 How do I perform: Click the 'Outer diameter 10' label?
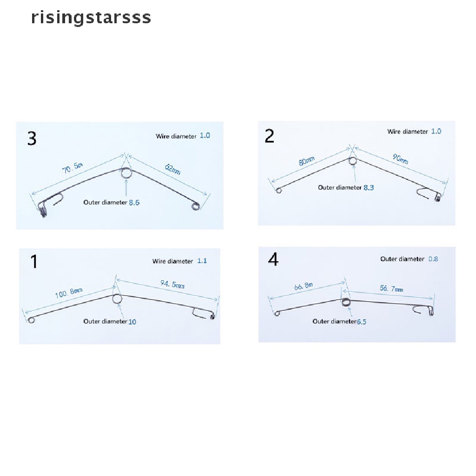point(110,321)
